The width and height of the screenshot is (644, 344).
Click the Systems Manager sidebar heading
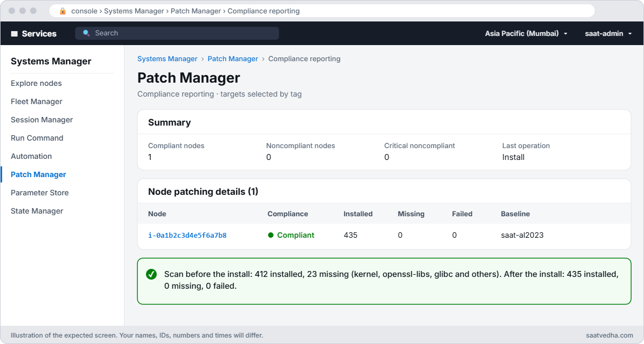coord(51,61)
